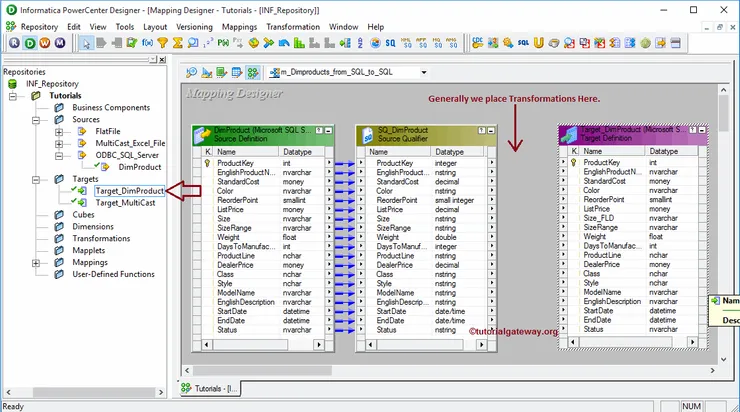Select the Stored Procedure P(x) icon
This screenshot has height=412, width=740.
coord(223,43)
